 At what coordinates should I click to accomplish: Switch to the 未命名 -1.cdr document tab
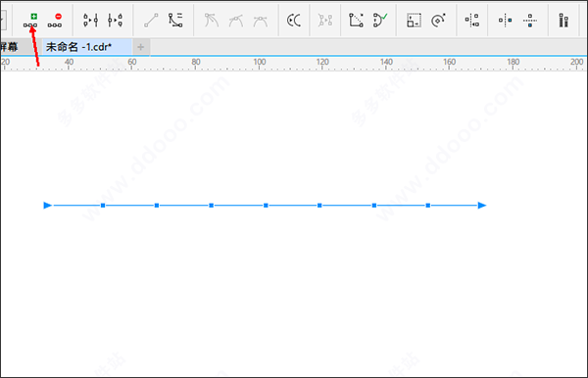(79, 47)
